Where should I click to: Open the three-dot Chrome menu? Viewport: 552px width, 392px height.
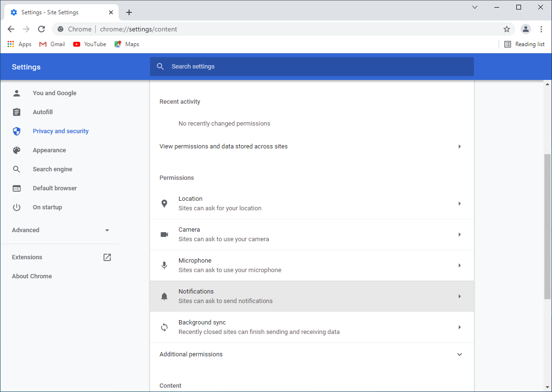pyautogui.click(x=541, y=29)
